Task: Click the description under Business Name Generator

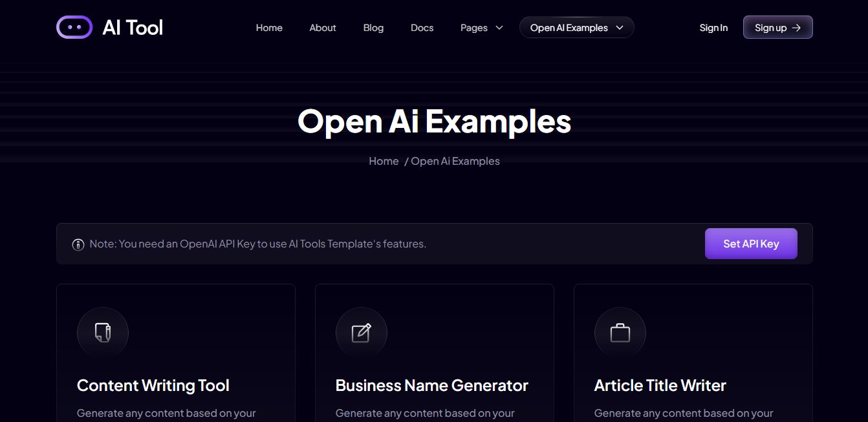Action: coord(425,414)
